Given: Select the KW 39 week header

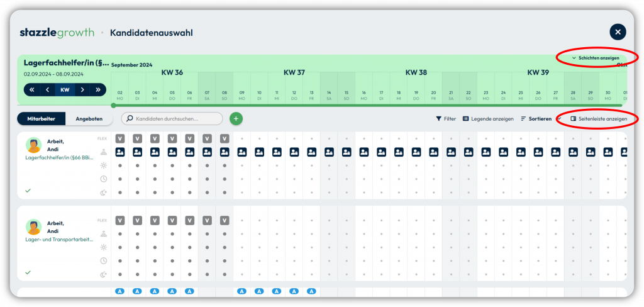Looking at the screenshot, I should point(538,73).
